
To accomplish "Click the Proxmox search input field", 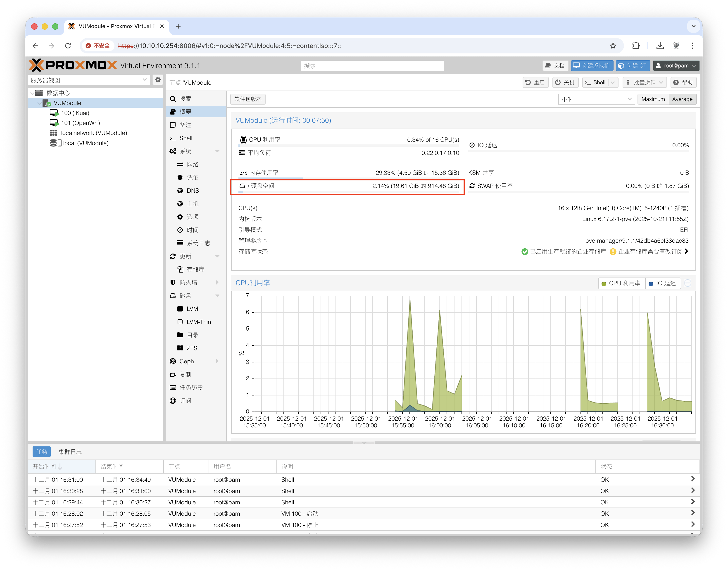I will point(372,66).
